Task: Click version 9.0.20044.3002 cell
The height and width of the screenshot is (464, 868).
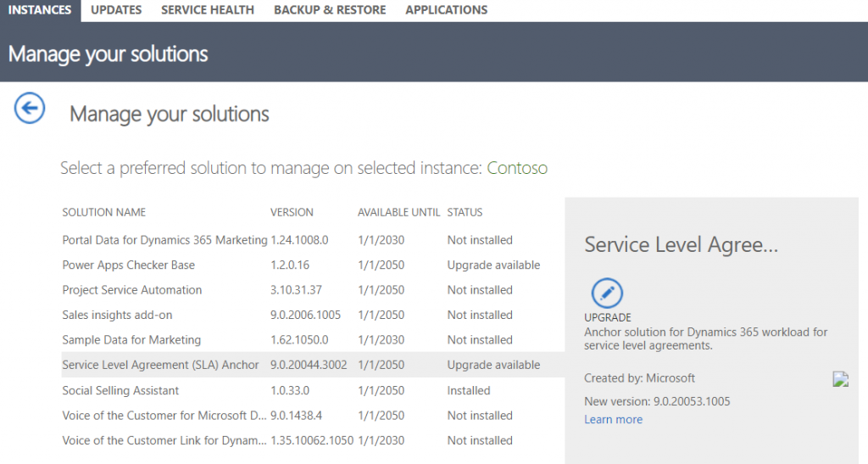Action: click(309, 365)
